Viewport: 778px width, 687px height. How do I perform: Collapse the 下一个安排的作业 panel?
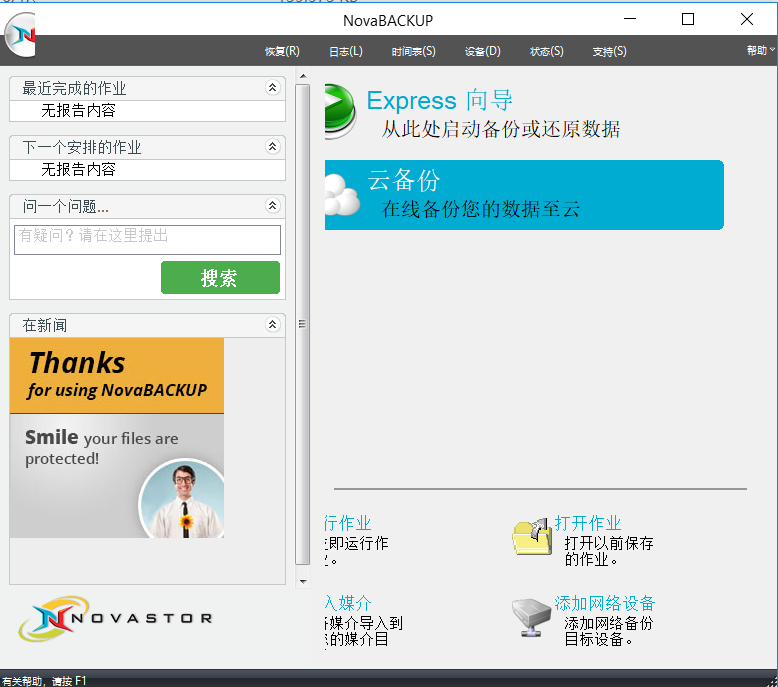(x=272, y=147)
